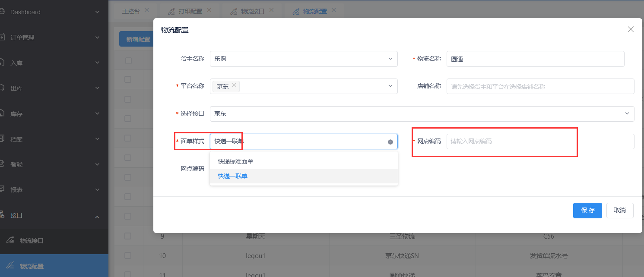This screenshot has width=644, height=277.
Task: Tick the checkbox in row 9
Action: tap(128, 236)
